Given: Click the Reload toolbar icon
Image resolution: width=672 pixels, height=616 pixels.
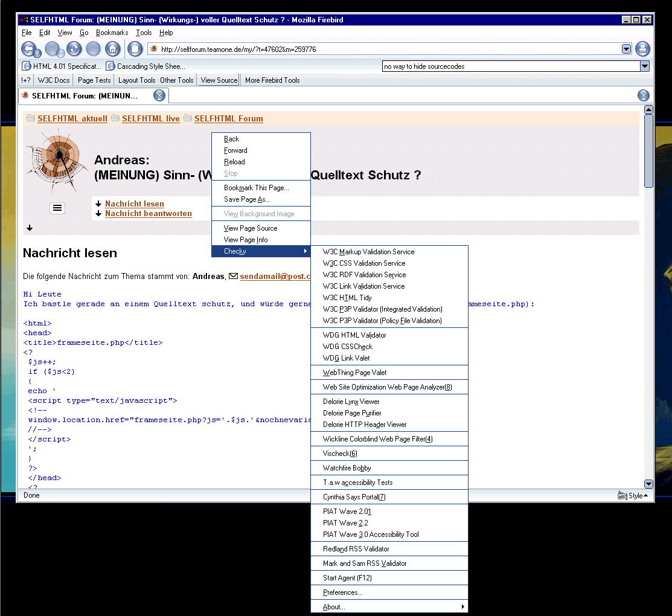Looking at the screenshot, I should 74,49.
